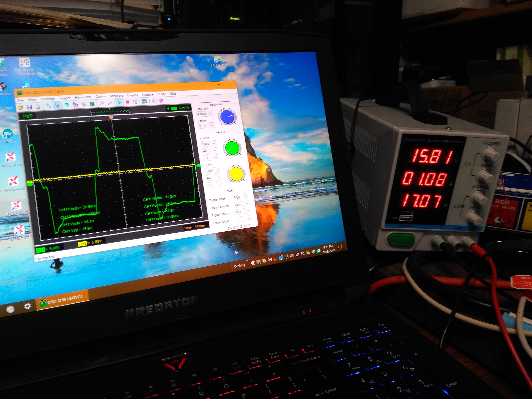532x399 pixels.
Task: Open a file with the toolbar folder icon
Action: coord(21,107)
